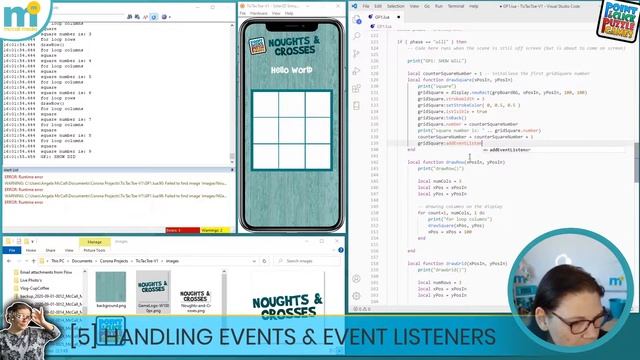The image size is (640, 360).
Task: Open Edit menu in VS Code
Action: (378, 6)
